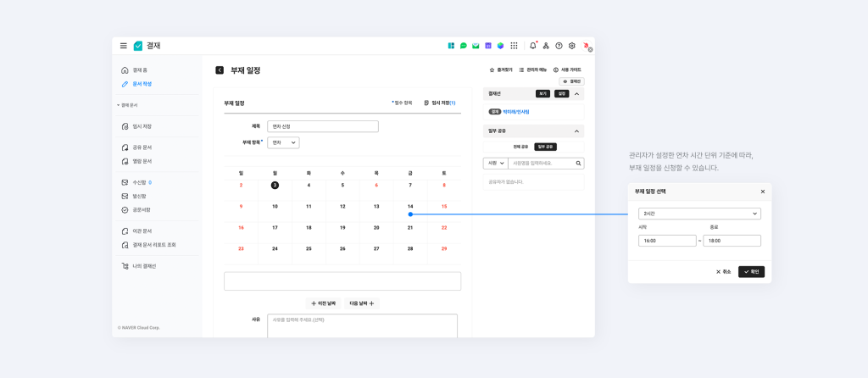Open 수신함 in the sidebar
This screenshot has height=378, width=868.
[x=139, y=182]
